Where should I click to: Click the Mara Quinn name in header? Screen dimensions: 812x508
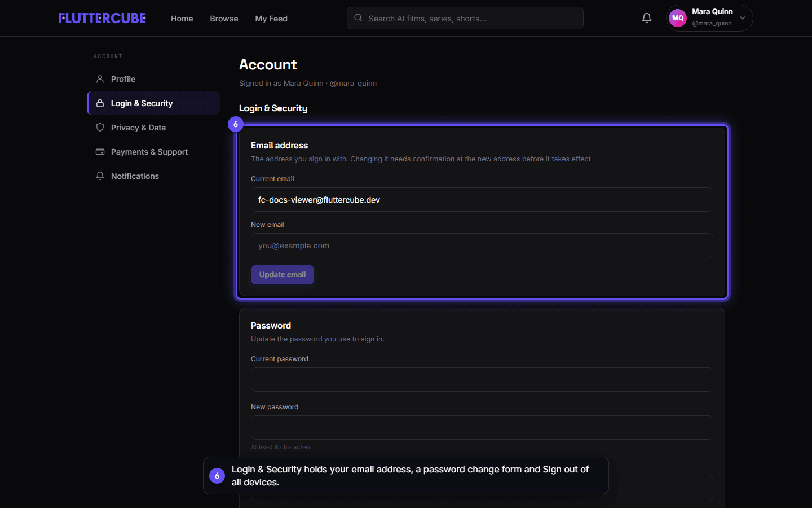pyautogui.click(x=712, y=12)
